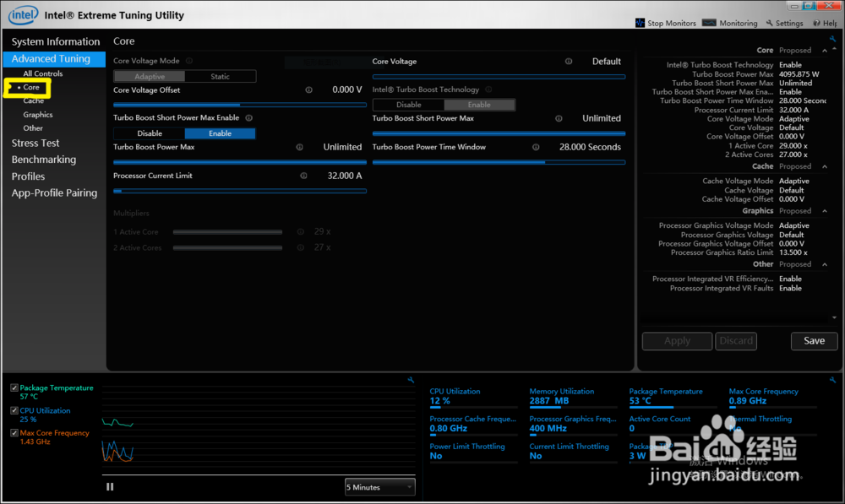Viewport: 845px width, 504px height.
Task: Toggle Package Temperature checkbox
Action: pyautogui.click(x=14, y=387)
